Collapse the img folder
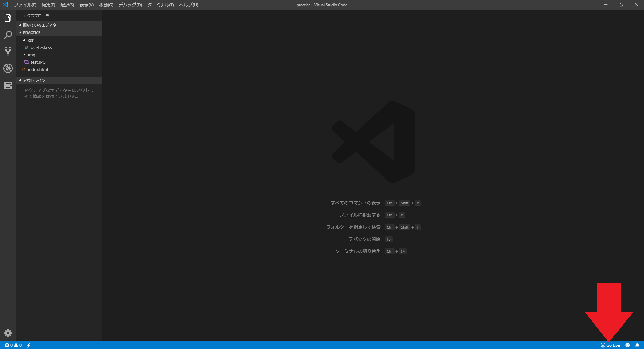Viewport: 644px width, 349px height. (x=24, y=55)
